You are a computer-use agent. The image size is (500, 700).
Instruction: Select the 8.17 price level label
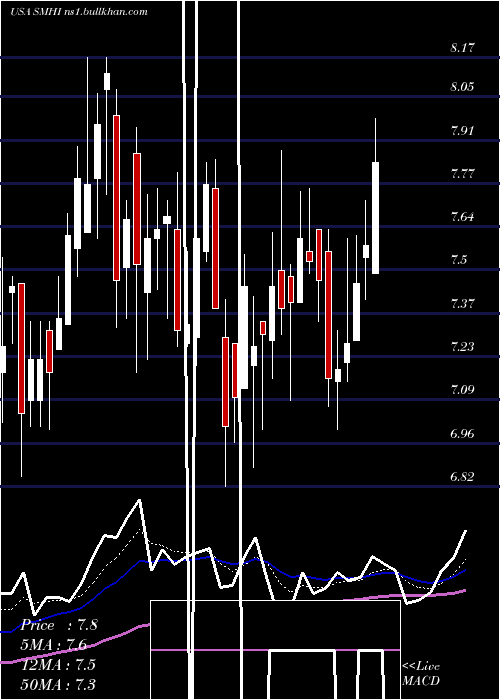click(x=462, y=47)
